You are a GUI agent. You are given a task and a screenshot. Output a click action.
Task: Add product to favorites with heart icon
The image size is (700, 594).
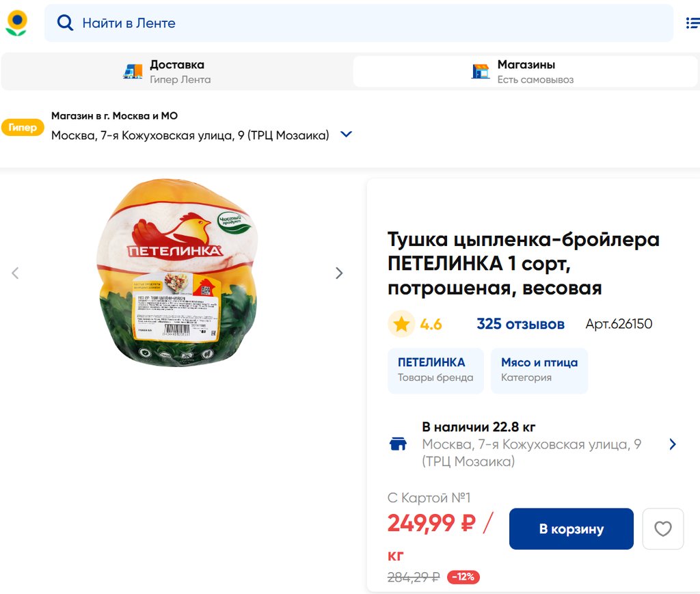(x=662, y=528)
